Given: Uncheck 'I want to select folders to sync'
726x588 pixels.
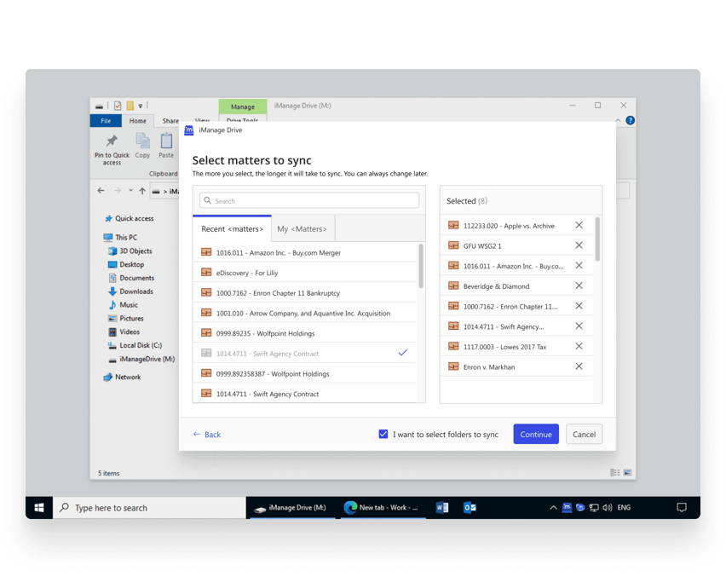Looking at the screenshot, I should pyautogui.click(x=383, y=434).
